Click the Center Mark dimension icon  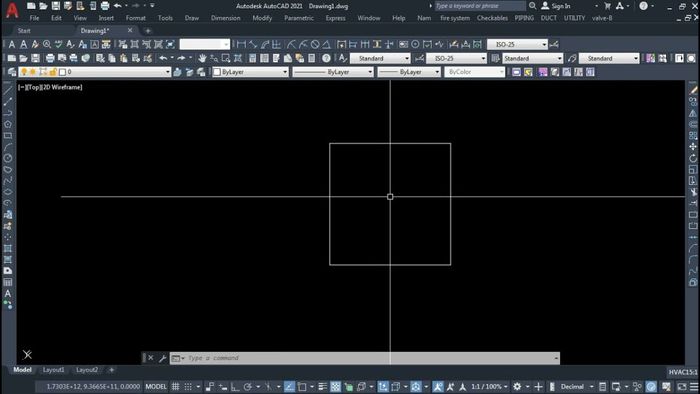coord(415,44)
